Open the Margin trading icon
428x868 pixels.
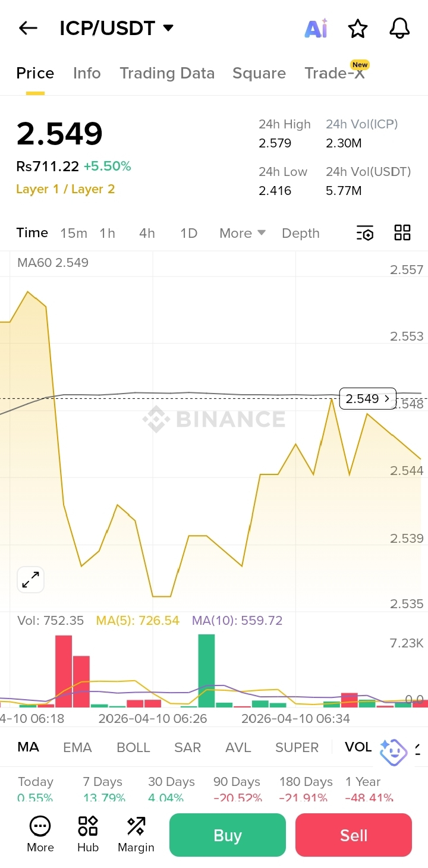(136, 834)
